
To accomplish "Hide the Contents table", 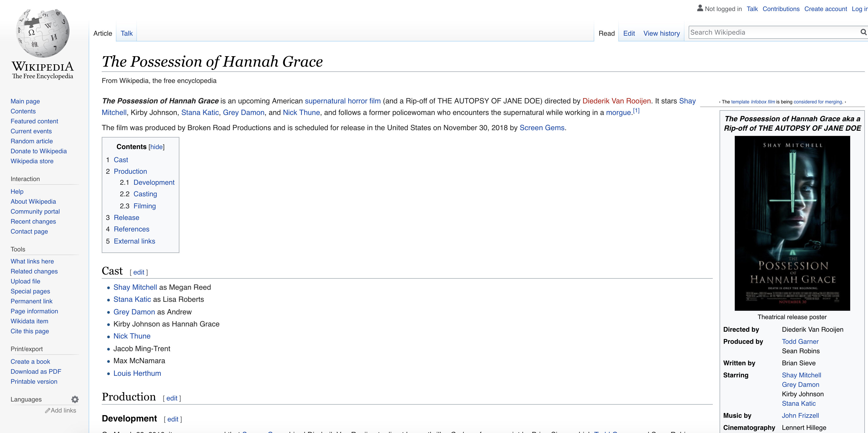I will (x=156, y=147).
